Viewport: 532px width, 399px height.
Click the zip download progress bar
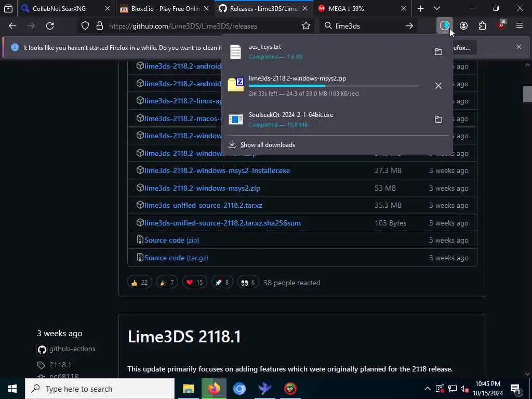[x=334, y=86]
